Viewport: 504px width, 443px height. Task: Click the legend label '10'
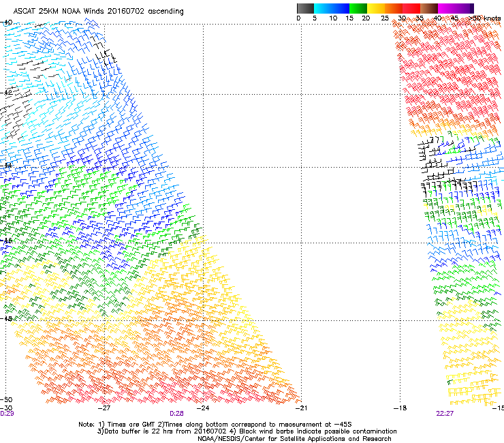(333, 18)
